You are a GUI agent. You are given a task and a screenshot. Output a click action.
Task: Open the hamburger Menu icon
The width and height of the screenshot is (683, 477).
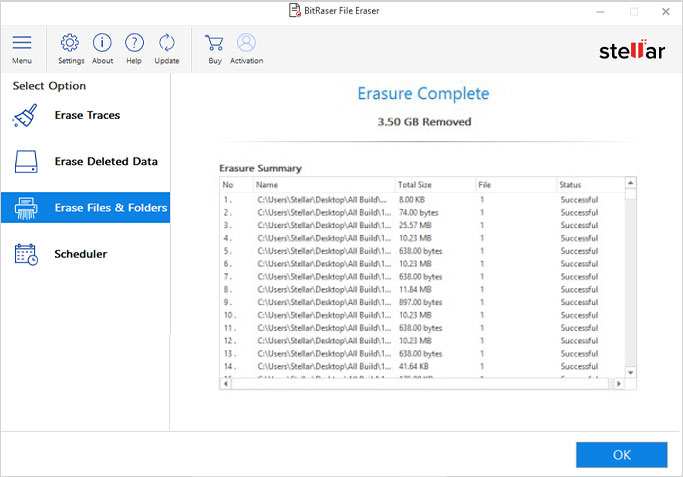coord(22,43)
